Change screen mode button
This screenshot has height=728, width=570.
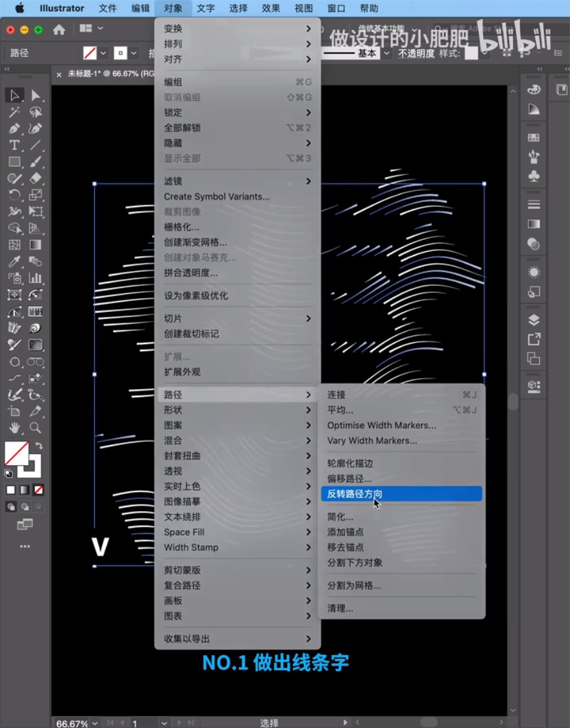[25, 524]
